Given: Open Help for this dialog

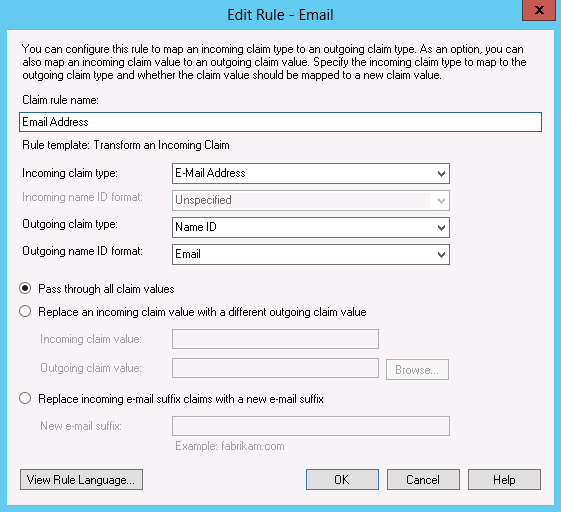Looking at the screenshot, I should [x=504, y=479].
